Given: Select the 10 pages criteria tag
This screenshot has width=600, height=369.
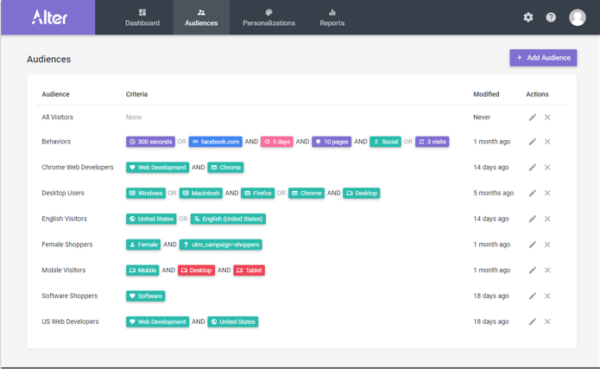Looking at the screenshot, I should [x=331, y=142].
